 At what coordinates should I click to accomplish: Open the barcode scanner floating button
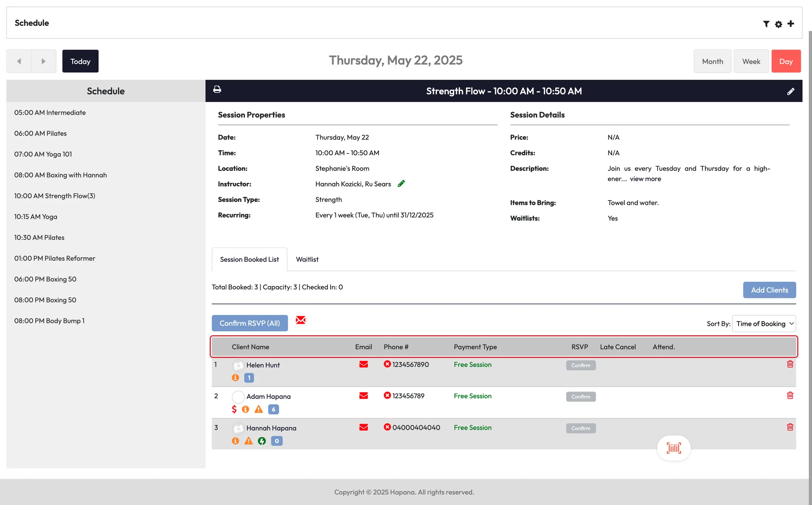[x=674, y=448]
